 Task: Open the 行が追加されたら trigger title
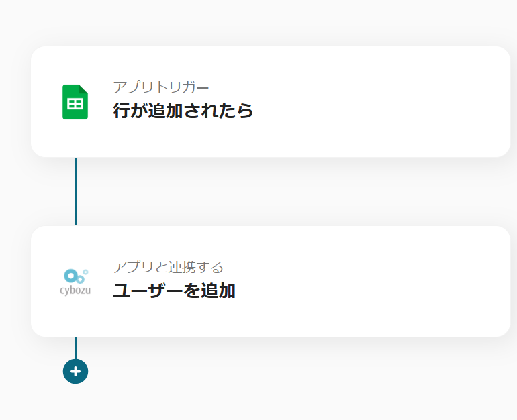[183, 111]
